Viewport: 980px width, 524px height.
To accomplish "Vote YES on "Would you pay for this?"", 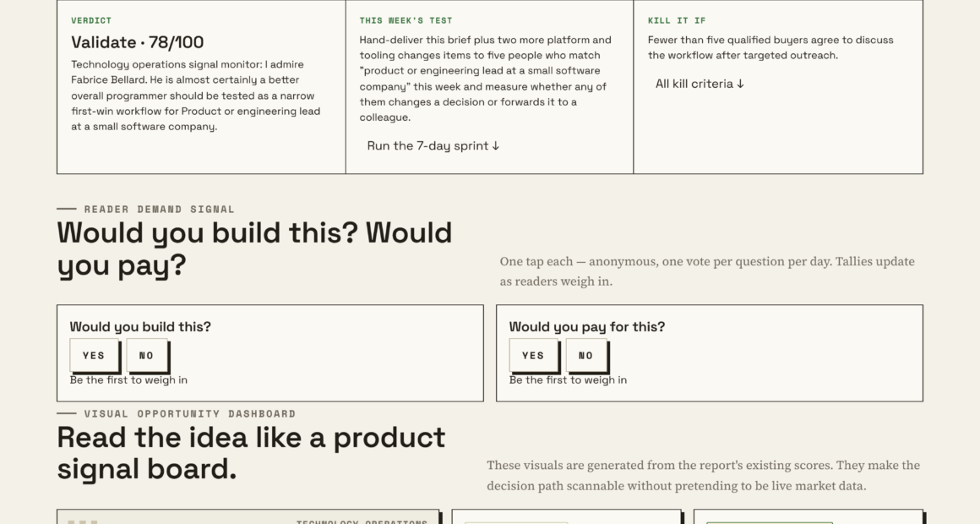I will pyautogui.click(x=533, y=355).
